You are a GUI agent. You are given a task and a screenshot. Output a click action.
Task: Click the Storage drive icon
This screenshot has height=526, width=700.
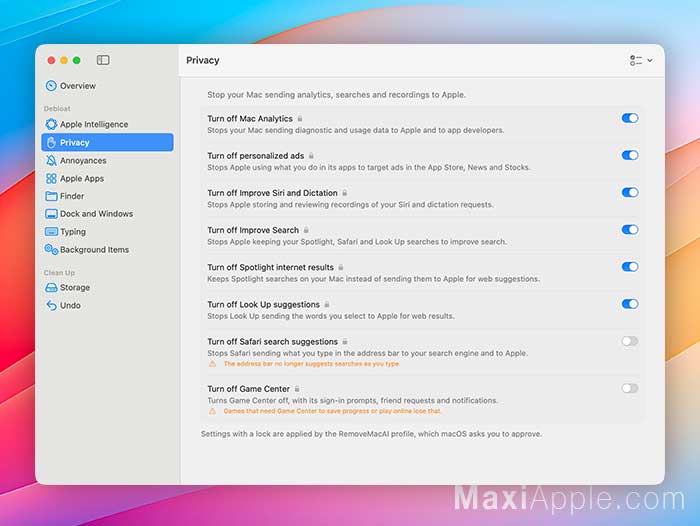tap(51, 288)
